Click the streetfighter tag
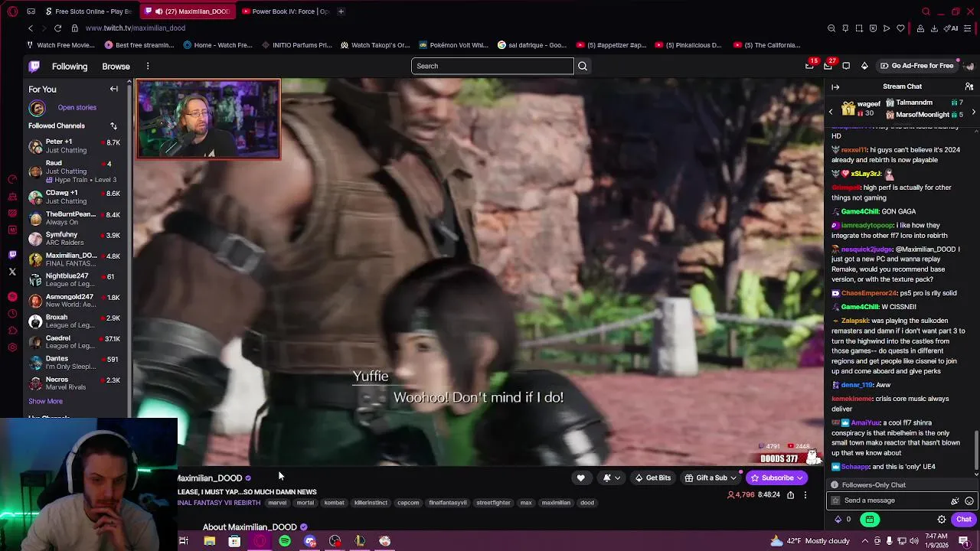 (x=493, y=503)
